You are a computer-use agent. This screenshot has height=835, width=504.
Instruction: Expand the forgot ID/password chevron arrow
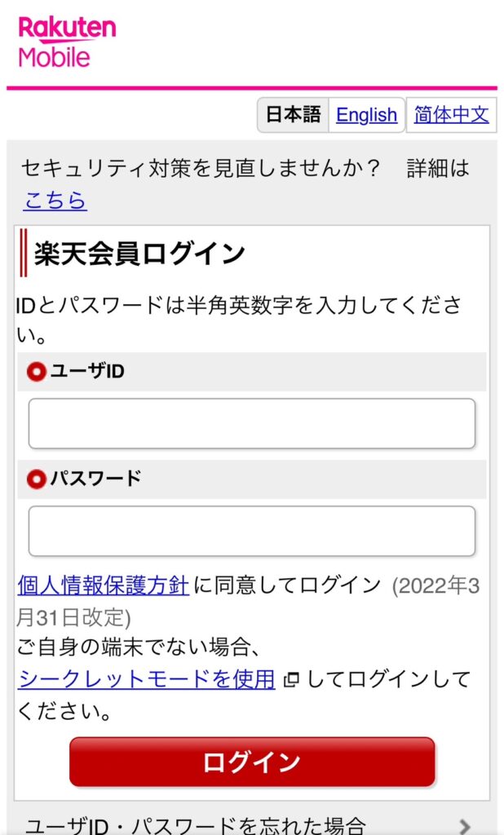point(465,825)
